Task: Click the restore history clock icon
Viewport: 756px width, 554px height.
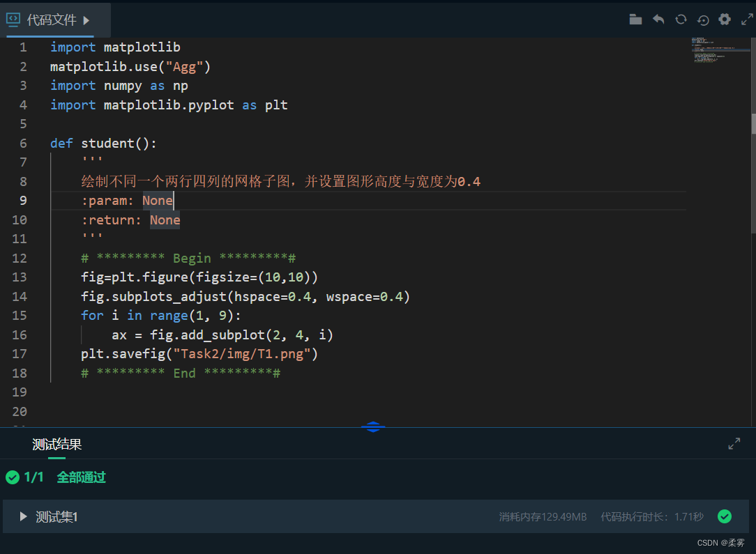Action: click(x=703, y=20)
